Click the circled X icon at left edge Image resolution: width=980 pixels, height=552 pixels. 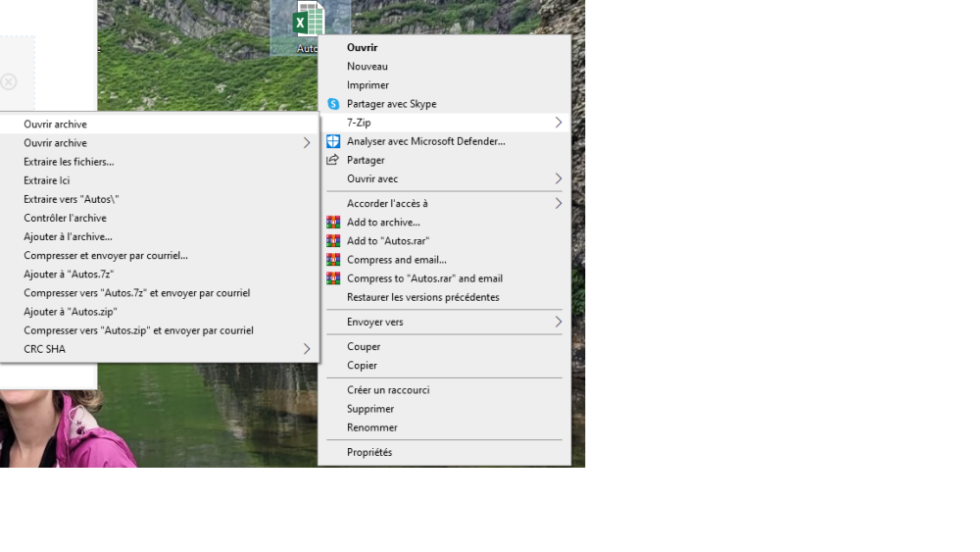tap(9, 81)
